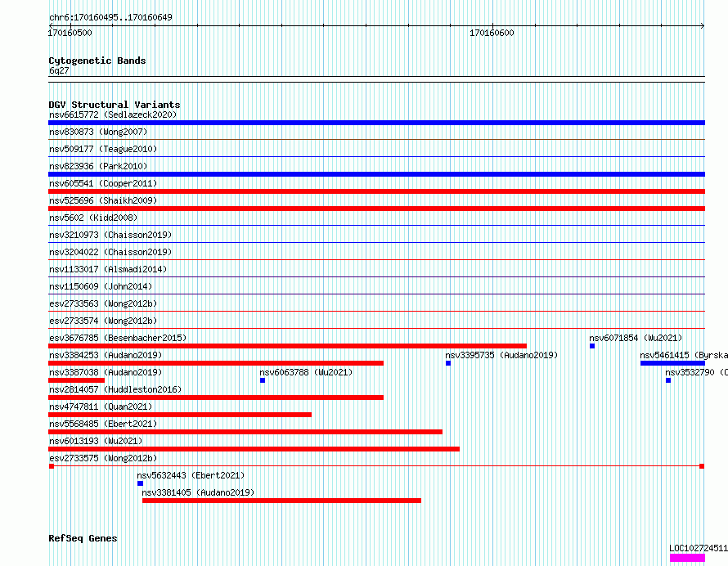
Task: Select nsv6071854 (Wu2021) label
Action: pos(636,338)
